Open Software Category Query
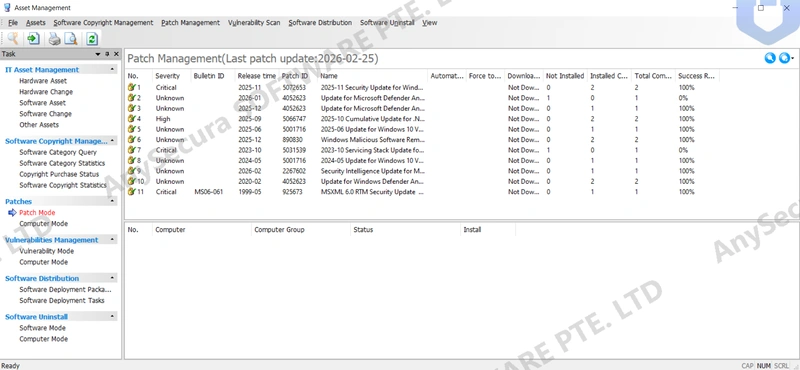 (58, 152)
